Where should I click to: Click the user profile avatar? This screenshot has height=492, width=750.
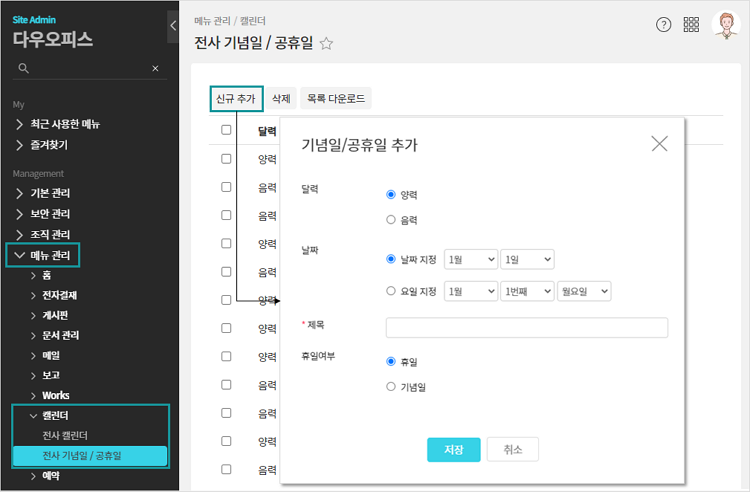(x=725, y=25)
